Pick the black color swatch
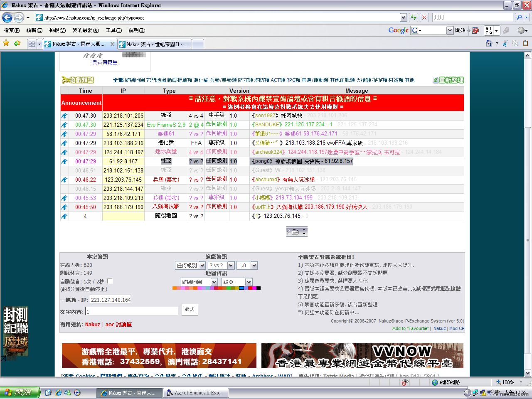Screen dimensions: 532x399 (259, 288)
